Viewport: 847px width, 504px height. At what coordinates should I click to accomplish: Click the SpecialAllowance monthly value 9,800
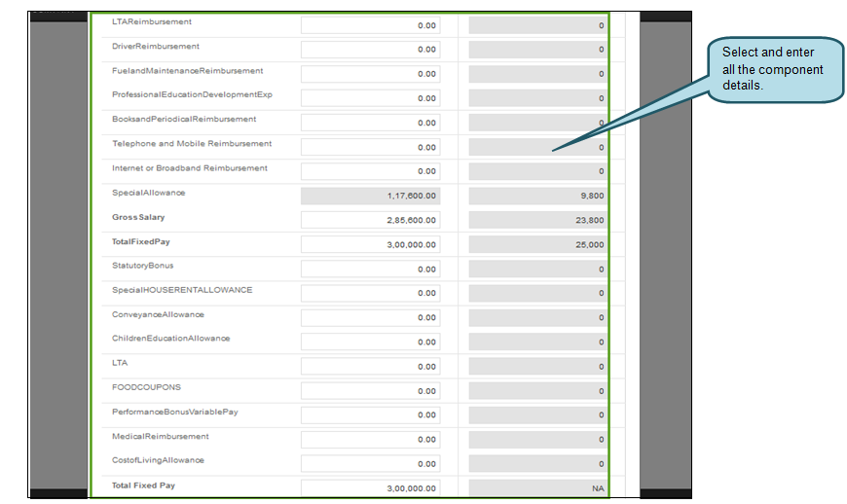[538, 196]
